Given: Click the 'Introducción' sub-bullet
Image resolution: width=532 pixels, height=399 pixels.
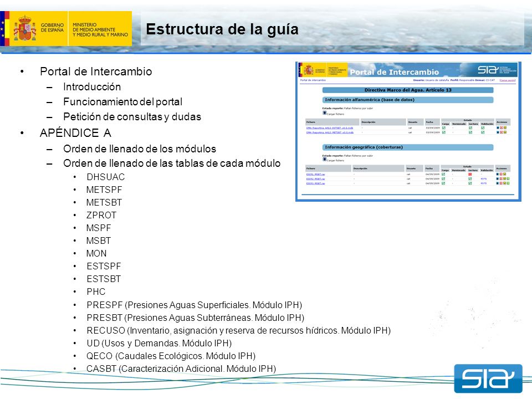Looking at the screenshot, I should (x=92, y=87).
